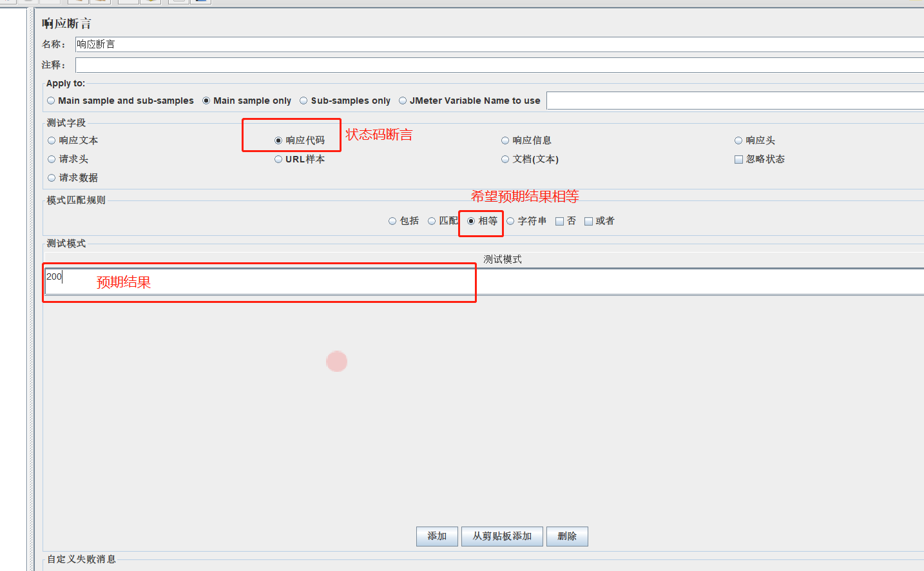This screenshot has width=924, height=571.
Task: Select 响应文本 test field radio
Action: 73,140
